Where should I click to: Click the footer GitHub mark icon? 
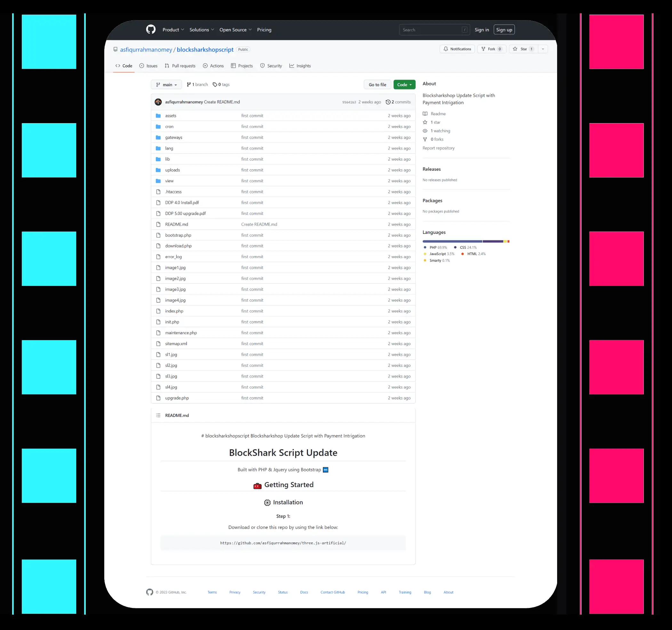[x=149, y=592]
